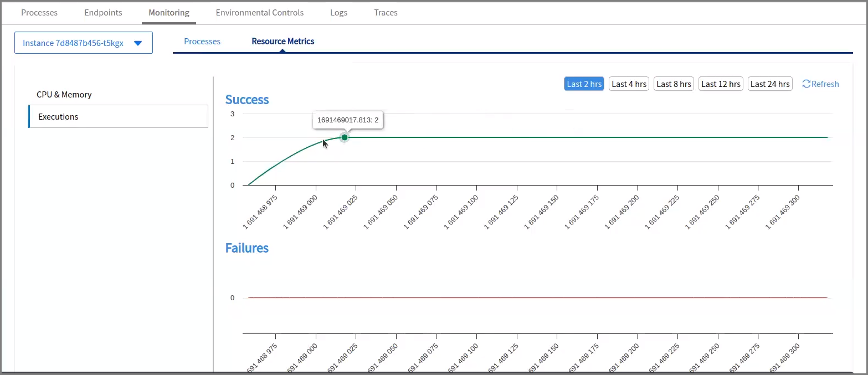Switch to the Processes sub-tab
Viewport: 868px width, 375px height.
[x=202, y=42]
